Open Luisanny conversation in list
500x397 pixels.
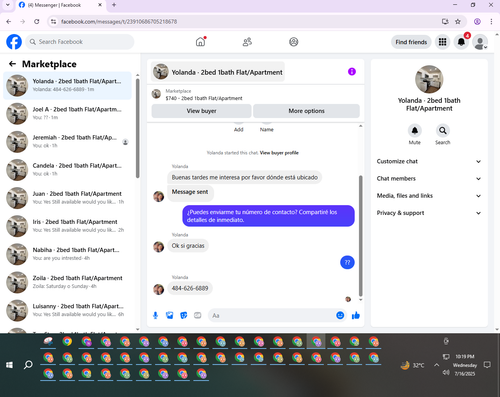(68, 310)
